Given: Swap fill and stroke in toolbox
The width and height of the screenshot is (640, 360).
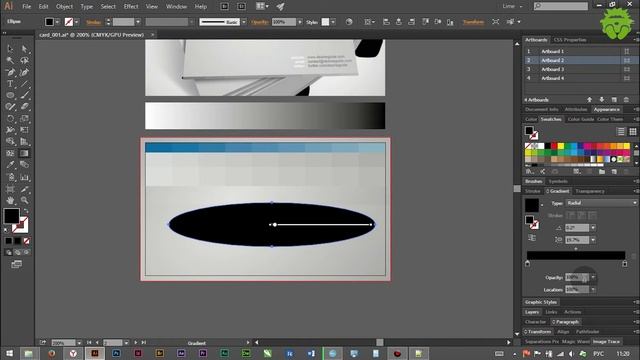Looking at the screenshot, I should coord(27,211).
